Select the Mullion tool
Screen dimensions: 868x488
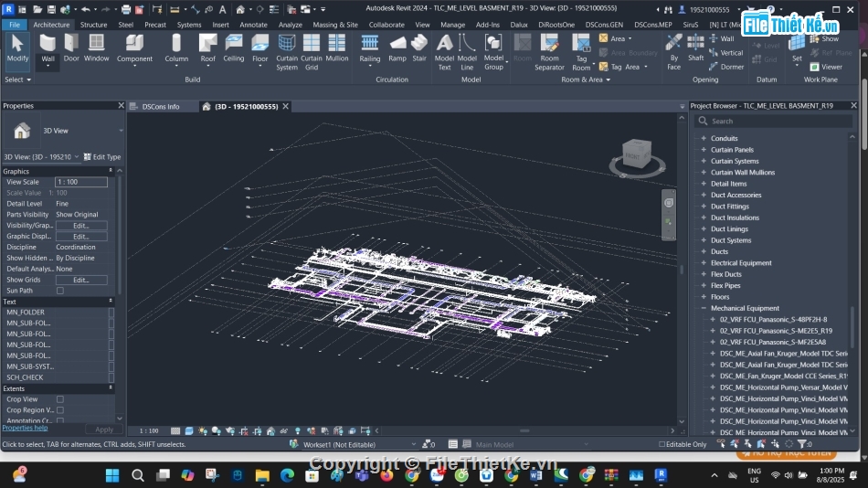click(336, 48)
